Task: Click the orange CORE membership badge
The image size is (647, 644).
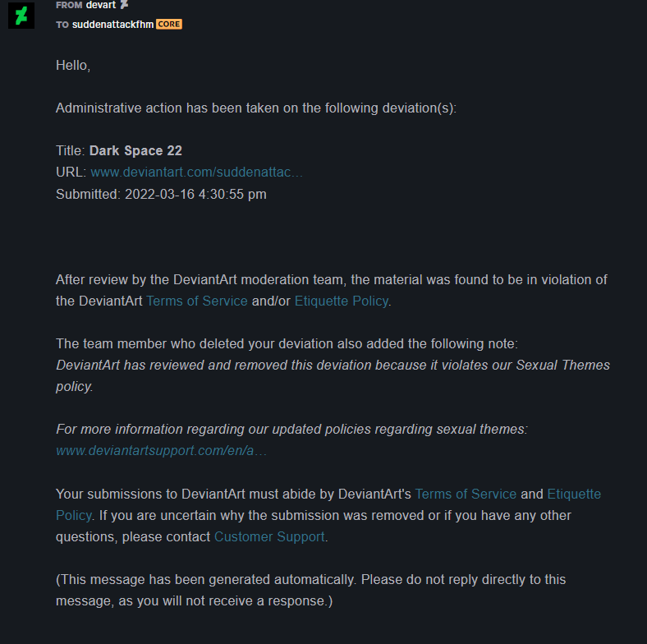Action: tap(169, 25)
